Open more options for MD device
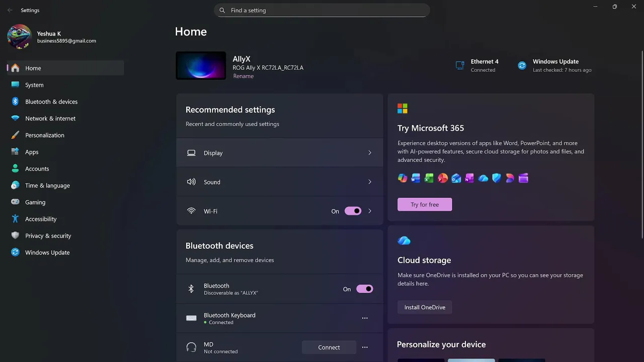644x362 pixels. point(365,347)
